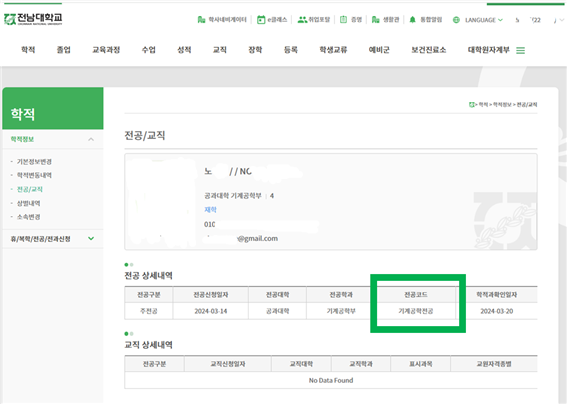Open the hamburger full-menu icon
Screen dimensions: 569x406
tap(520, 50)
